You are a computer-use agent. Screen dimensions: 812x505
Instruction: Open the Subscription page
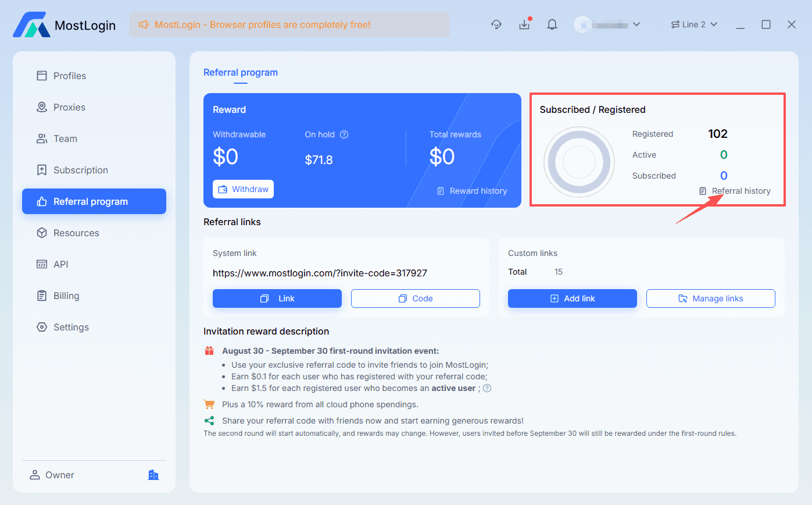click(94, 170)
